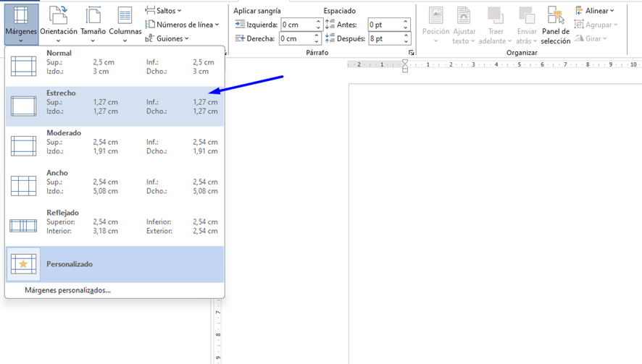642x364 pixels.
Task: Open the Girar rotate menu
Action: coord(591,38)
